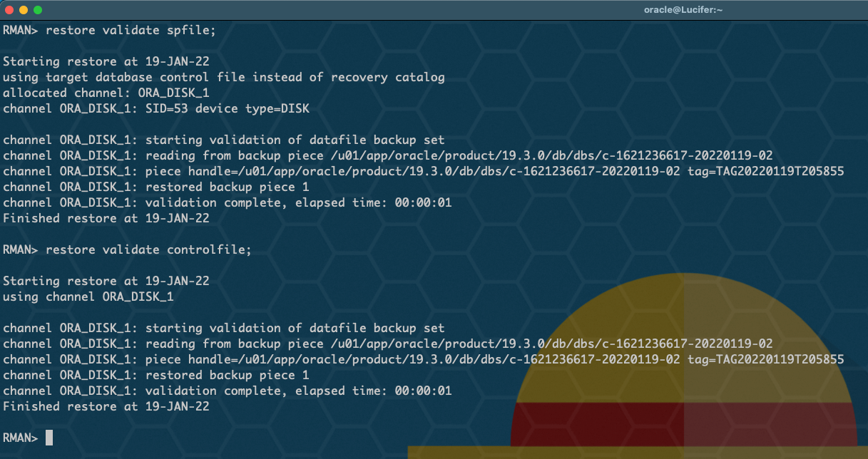Click the first 'Starting restore at 19-JAN-22' line
Screen dimensions: 868x459
(106, 61)
